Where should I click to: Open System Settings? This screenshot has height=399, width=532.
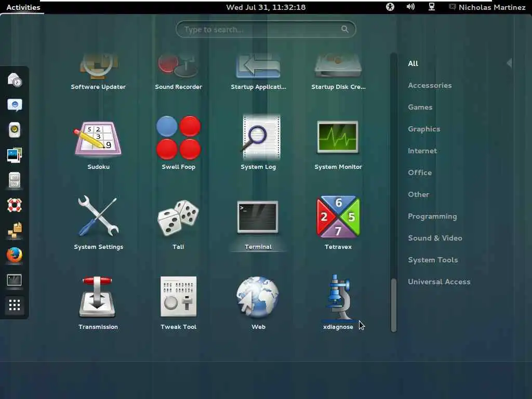click(x=98, y=222)
